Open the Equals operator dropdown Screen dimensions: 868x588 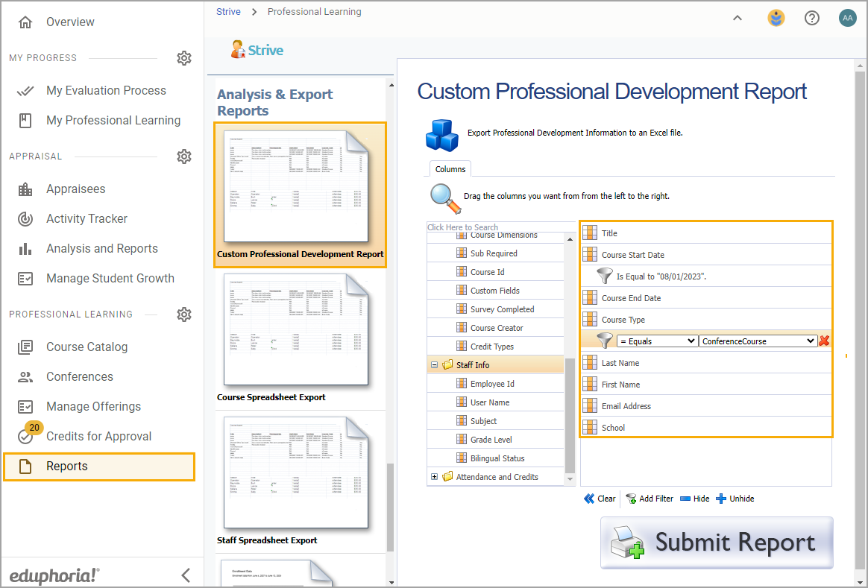pyautogui.click(x=656, y=341)
